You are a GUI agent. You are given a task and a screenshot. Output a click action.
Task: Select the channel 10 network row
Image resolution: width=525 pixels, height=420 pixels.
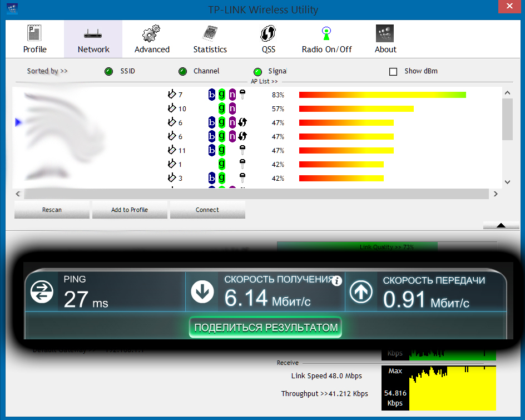tap(257, 108)
